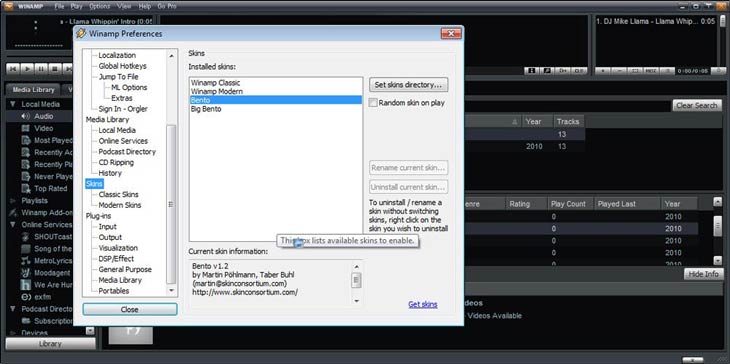730x364 pixels.
Task: Open the Winamp Add-ons sidebar icon
Action: [13, 213]
